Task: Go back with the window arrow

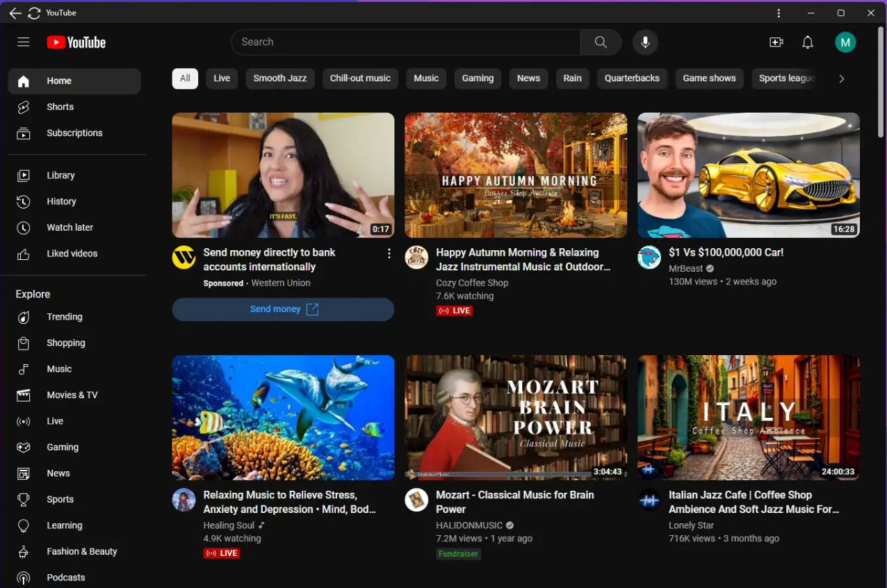Action: pyautogui.click(x=15, y=13)
